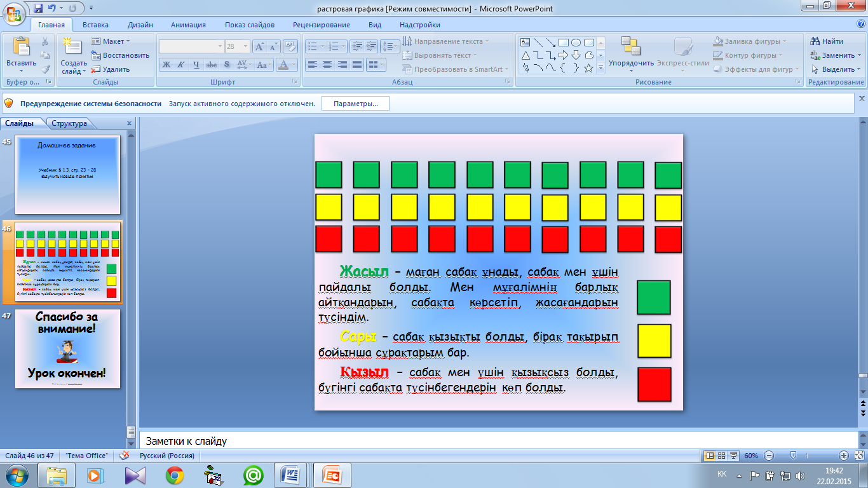Insert a text box shape

pyautogui.click(x=526, y=43)
